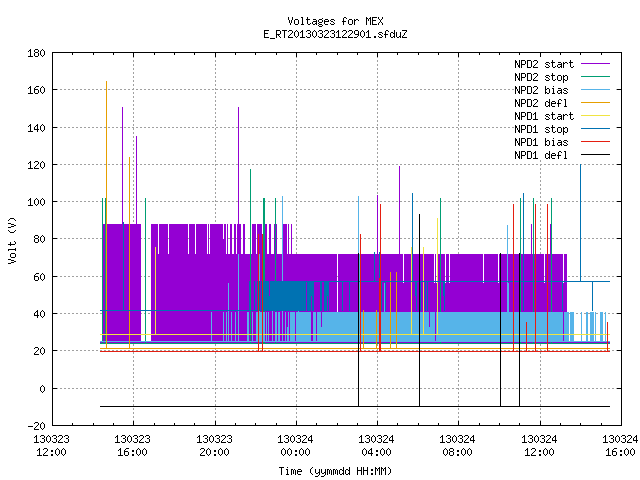Click the red line sample beside NPD1 bias
The width and height of the screenshot is (640, 480).
tap(595, 142)
